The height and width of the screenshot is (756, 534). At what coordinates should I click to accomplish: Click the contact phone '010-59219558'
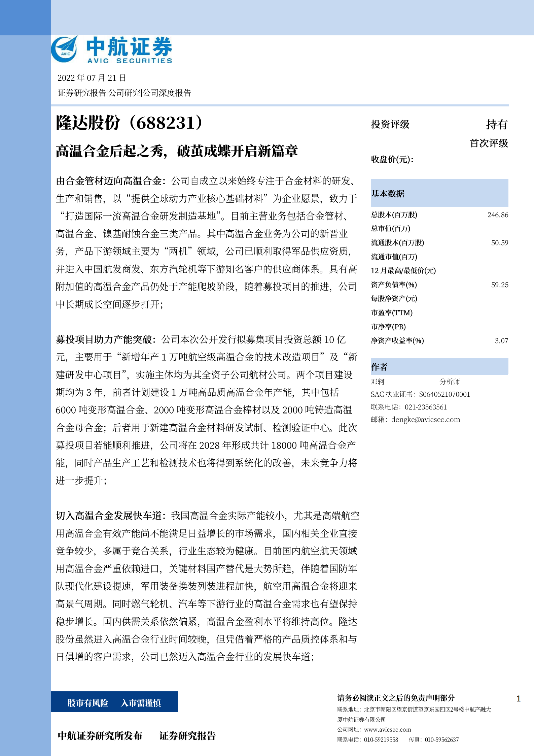pyautogui.click(x=381, y=740)
